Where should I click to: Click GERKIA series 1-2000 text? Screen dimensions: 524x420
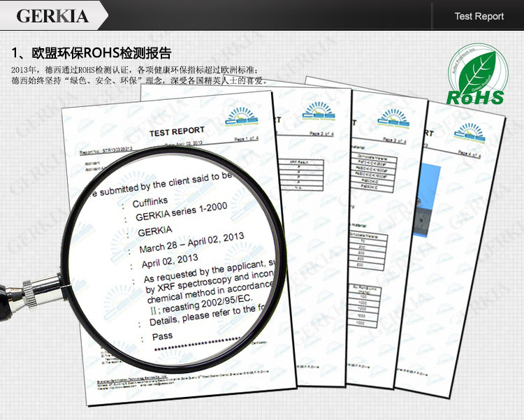click(x=182, y=212)
